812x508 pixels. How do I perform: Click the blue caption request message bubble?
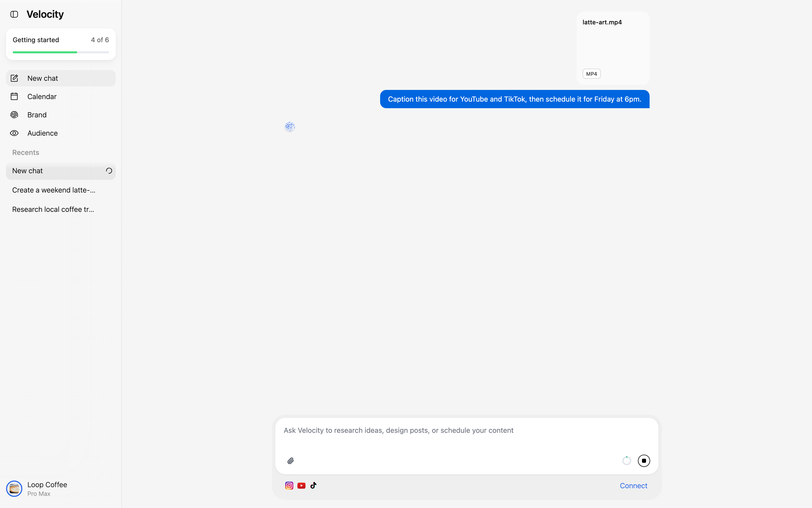tap(515, 99)
